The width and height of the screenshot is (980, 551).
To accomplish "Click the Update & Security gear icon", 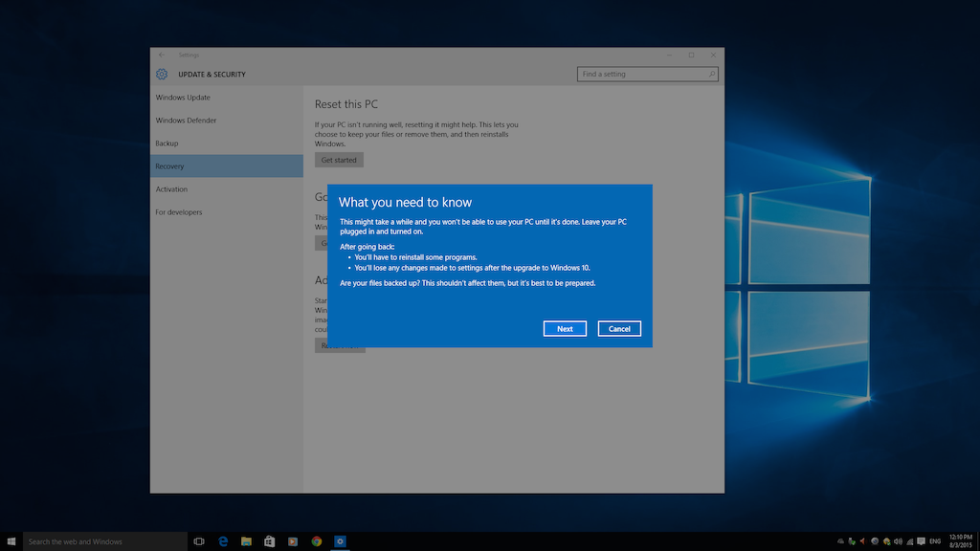I will pos(162,75).
